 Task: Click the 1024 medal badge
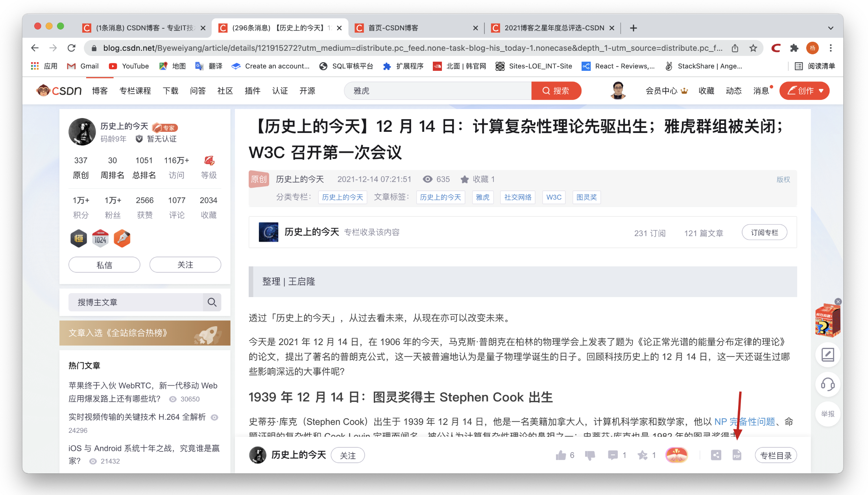pyautogui.click(x=100, y=238)
